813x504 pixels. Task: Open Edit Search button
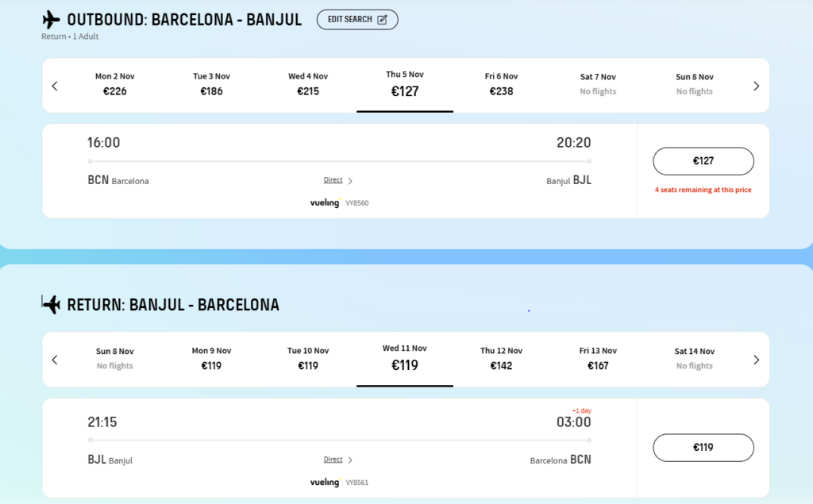[x=357, y=20]
